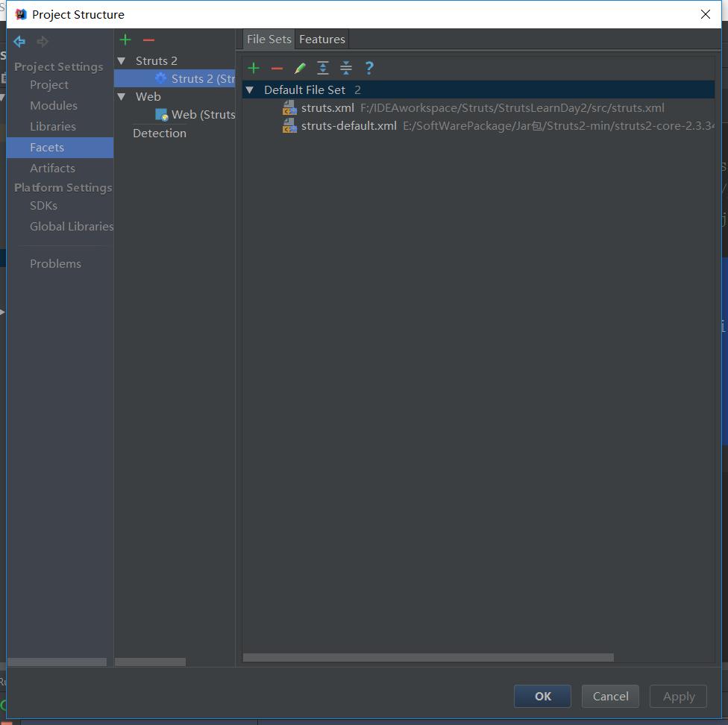Click the Struts 2 facet gear icon
Image resolution: width=728 pixels, height=725 pixels.
pos(161,78)
